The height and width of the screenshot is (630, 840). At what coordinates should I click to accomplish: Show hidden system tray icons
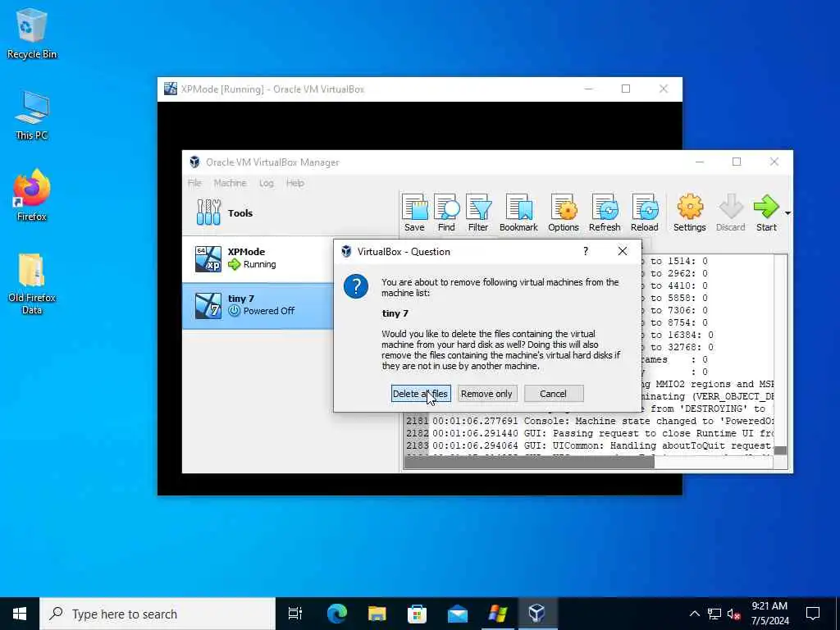(x=694, y=614)
